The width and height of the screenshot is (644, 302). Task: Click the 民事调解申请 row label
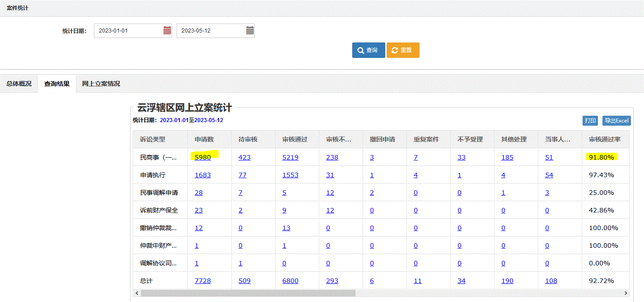click(159, 193)
